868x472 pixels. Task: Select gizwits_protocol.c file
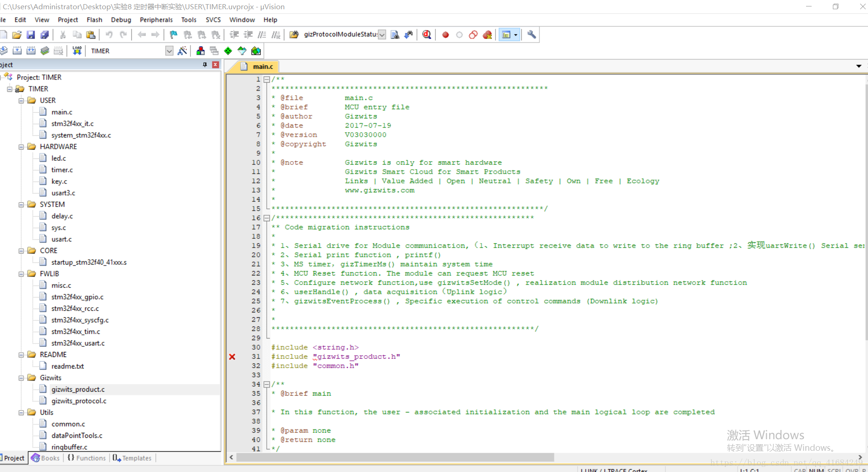tap(79, 401)
